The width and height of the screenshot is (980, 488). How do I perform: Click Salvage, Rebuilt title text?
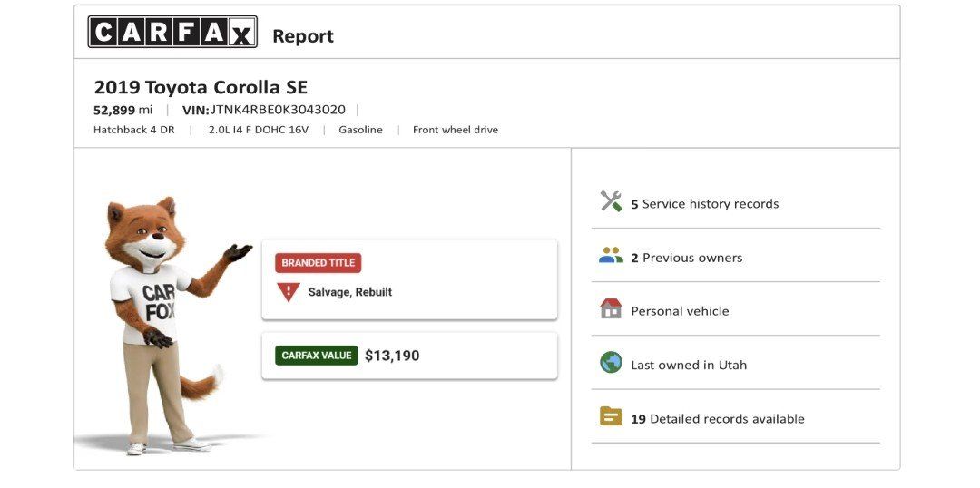click(350, 292)
